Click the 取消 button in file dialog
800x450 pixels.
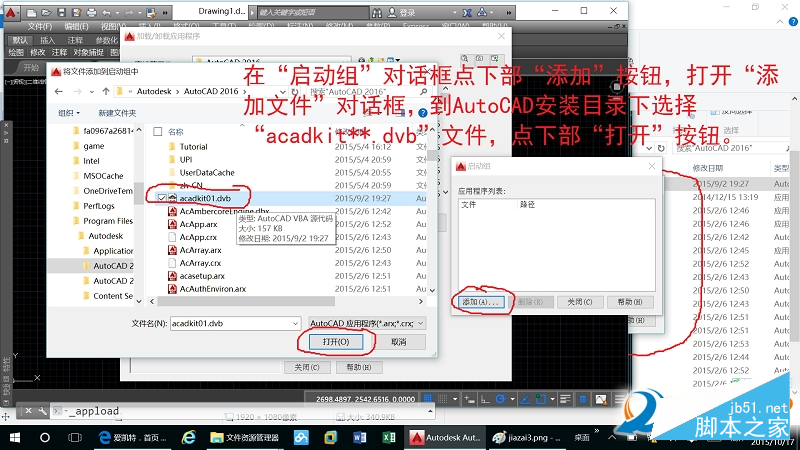(398, 342)
